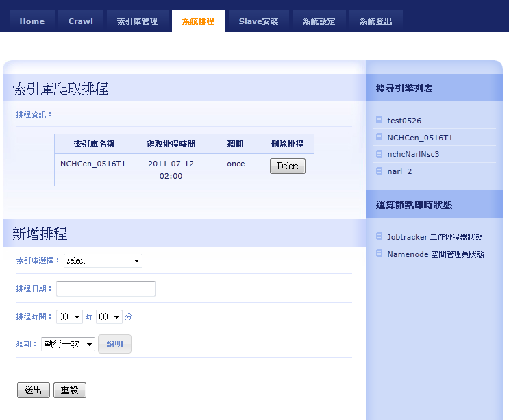
Task: Click the 週期 column header
Action: (236, 144)
